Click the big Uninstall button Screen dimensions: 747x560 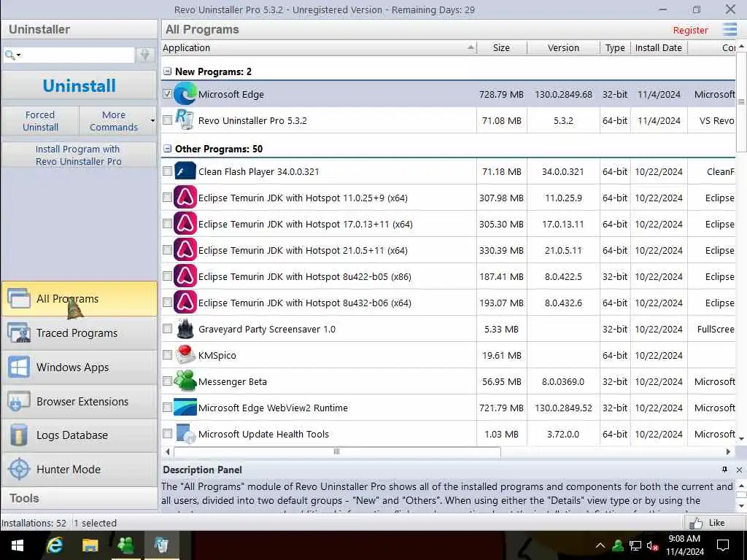point(79,86)
